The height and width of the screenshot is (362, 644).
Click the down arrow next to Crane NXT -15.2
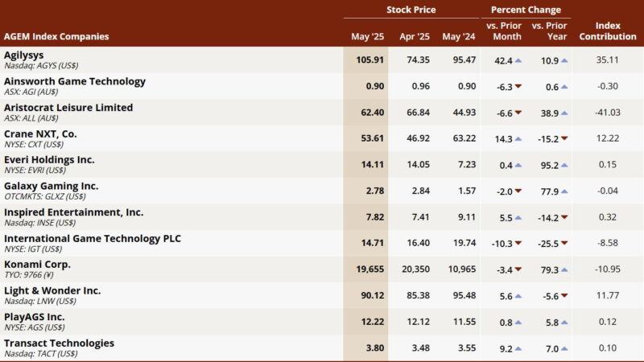564,139
